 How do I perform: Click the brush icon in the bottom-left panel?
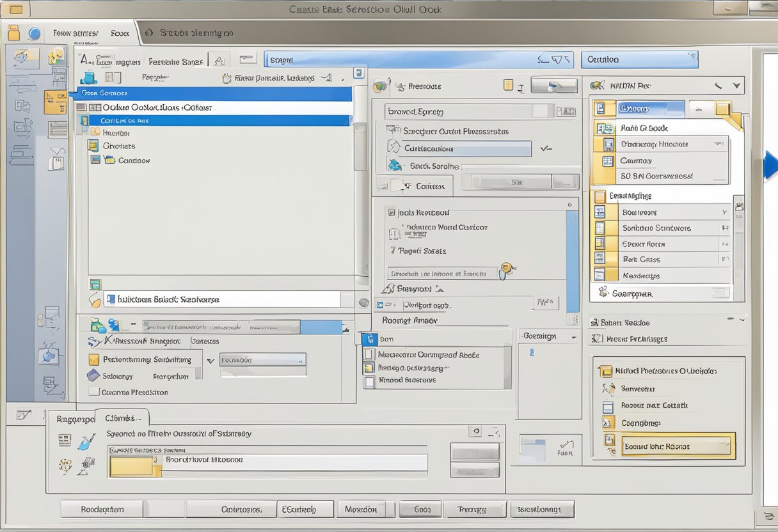86,442
